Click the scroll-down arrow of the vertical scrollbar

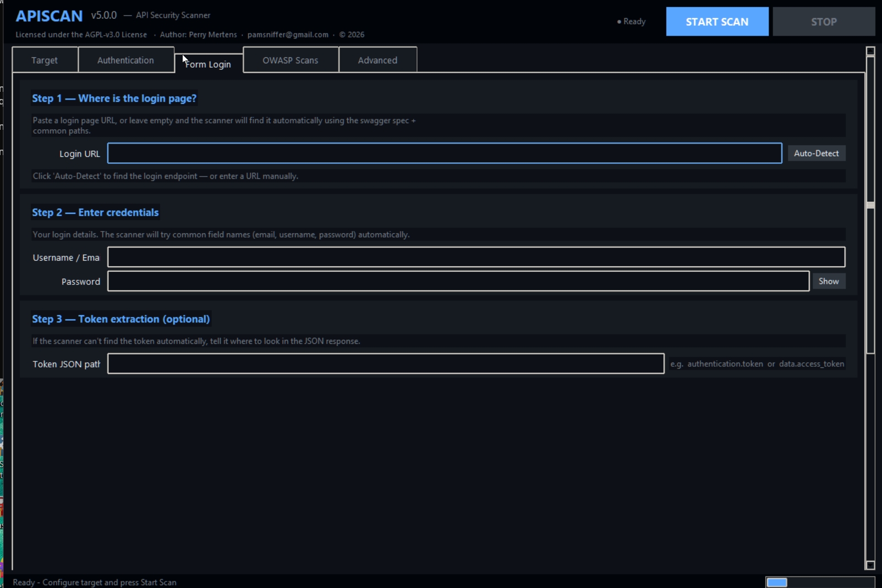pos(870,565)
